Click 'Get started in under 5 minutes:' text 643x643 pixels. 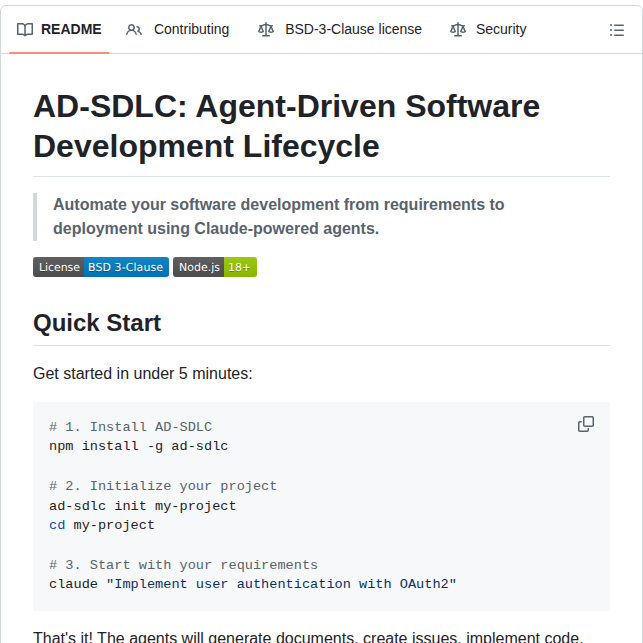click(143, 374)
